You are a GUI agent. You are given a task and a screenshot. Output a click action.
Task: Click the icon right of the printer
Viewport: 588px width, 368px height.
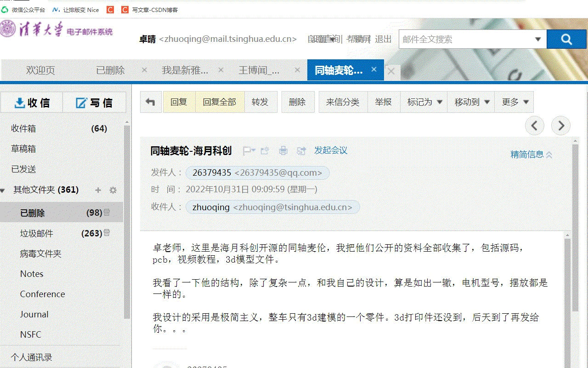coord(301,150)
